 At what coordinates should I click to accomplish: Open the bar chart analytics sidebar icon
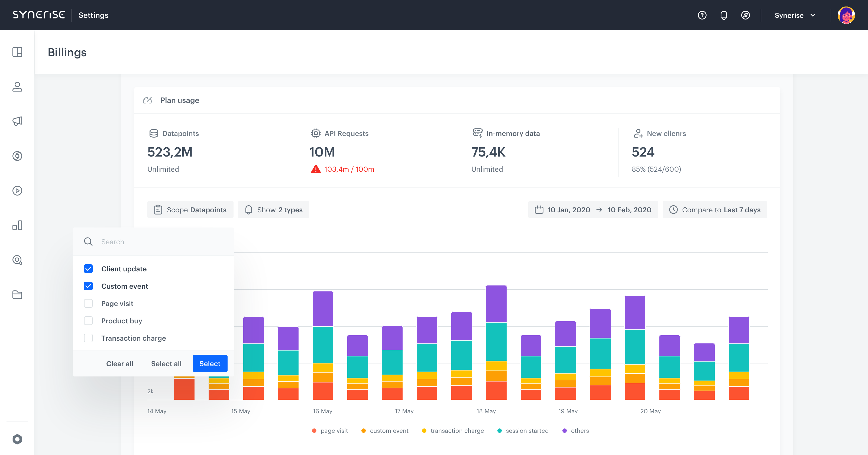click(x=17, y=225)
